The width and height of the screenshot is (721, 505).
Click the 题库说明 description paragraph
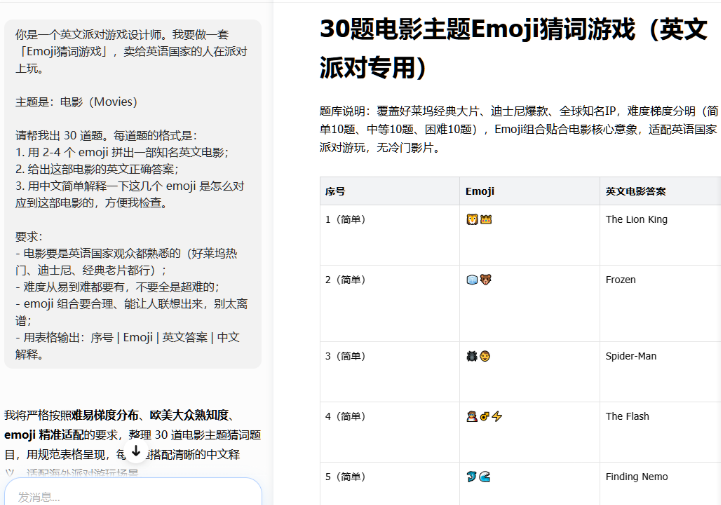520,129
